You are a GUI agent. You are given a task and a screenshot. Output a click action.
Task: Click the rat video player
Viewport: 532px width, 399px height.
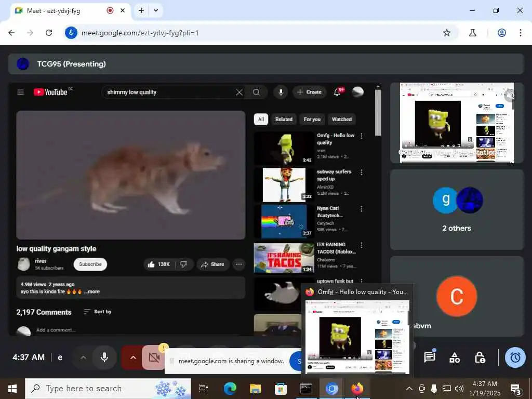coord(130,175)
